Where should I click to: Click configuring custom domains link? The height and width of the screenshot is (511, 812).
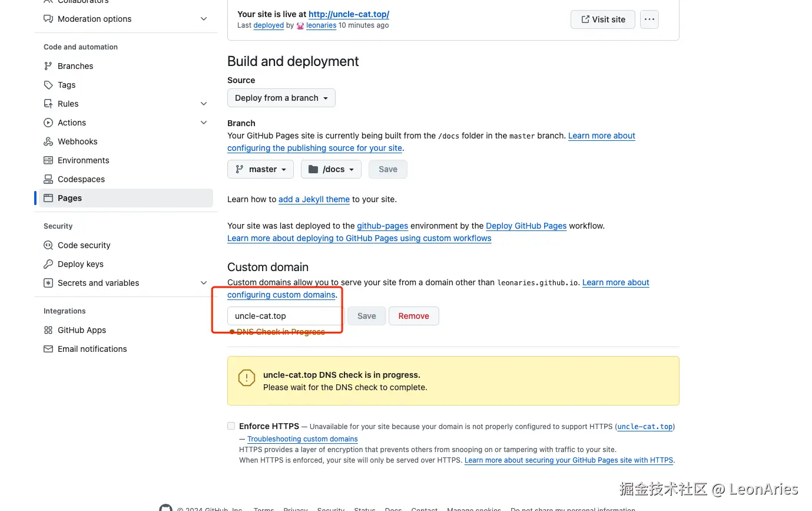[281, 295]
